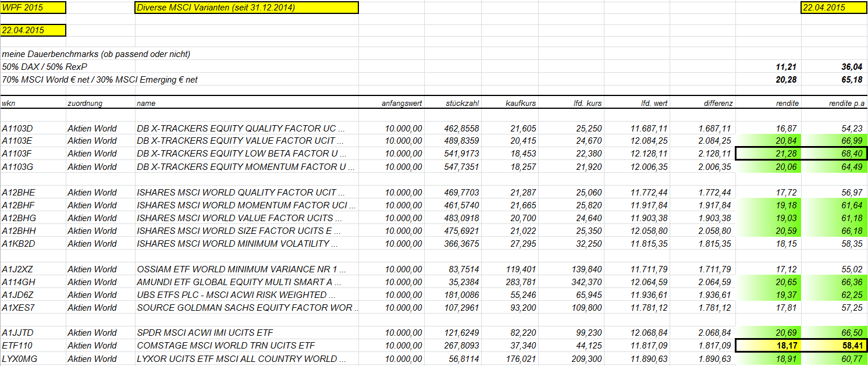Viewport: 868px width, 366px height.
Task: Click the 'stückzahl' column header
Action: pos(463,103)
